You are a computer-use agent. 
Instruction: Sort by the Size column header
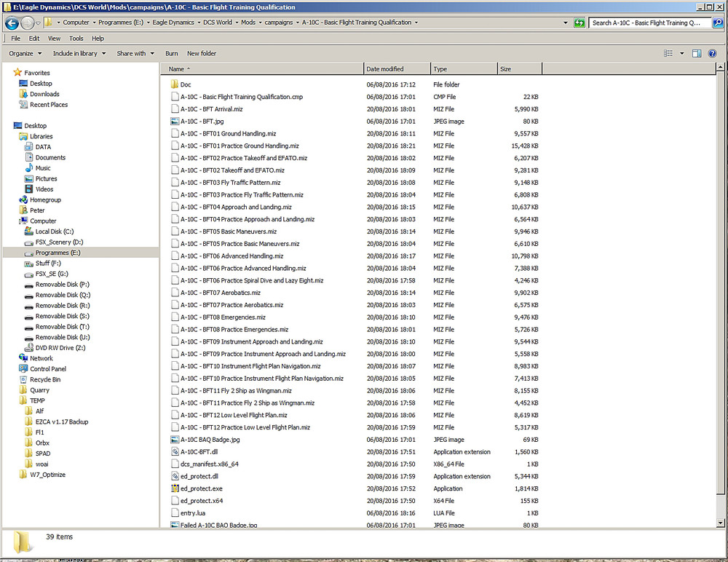coord(519,68)
